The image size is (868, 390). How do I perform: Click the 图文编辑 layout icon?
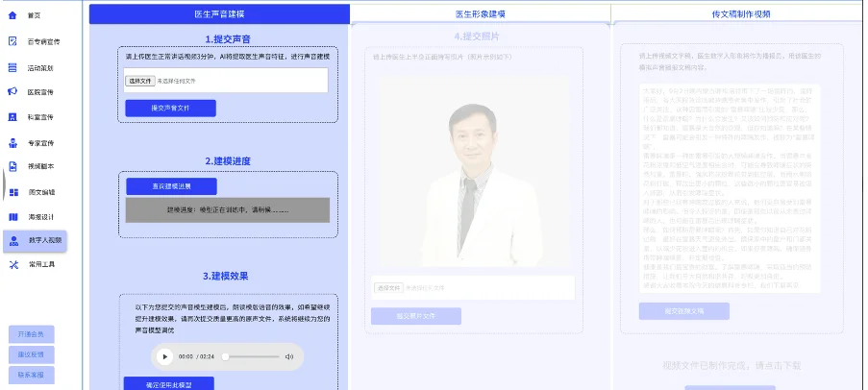[13, 192]
